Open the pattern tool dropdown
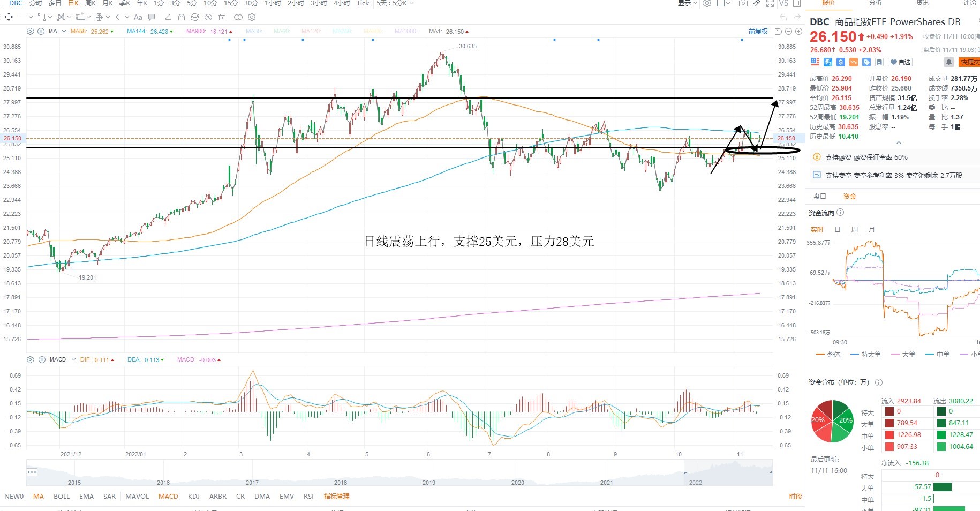This screenshot has height=511, width=980. pyautogui.click(x=69, y=17)
